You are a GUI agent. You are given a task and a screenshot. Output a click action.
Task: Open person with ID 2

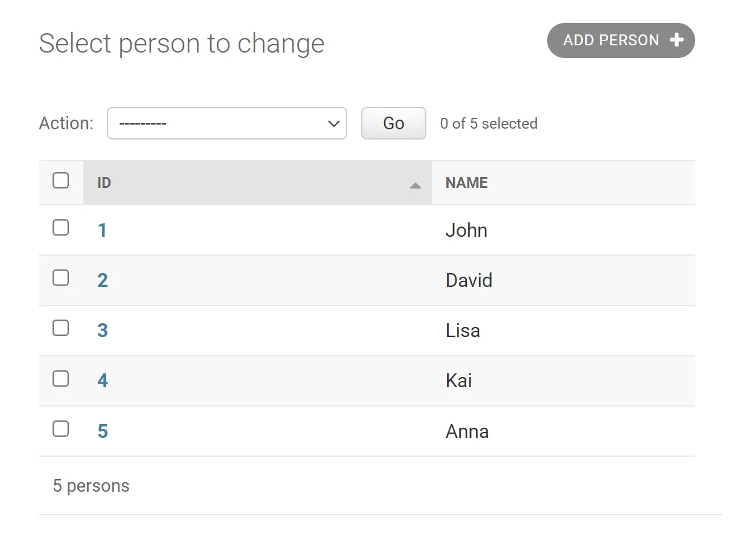tap(103, 280)
